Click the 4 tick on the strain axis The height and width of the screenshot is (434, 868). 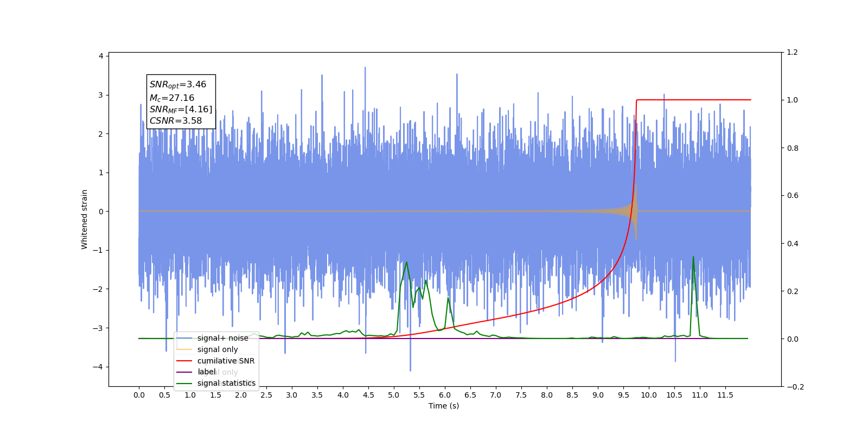tap(101, 56)
